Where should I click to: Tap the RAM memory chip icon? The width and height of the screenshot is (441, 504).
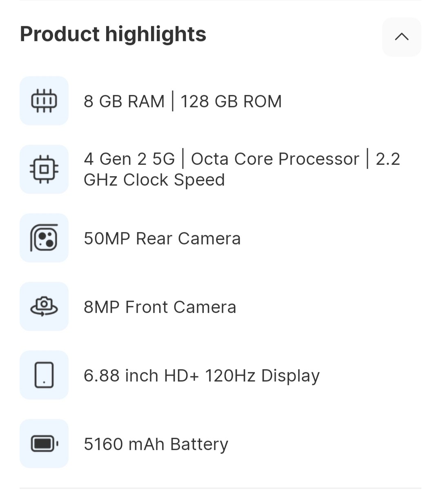pyautogui.click(x=44, y=101)
